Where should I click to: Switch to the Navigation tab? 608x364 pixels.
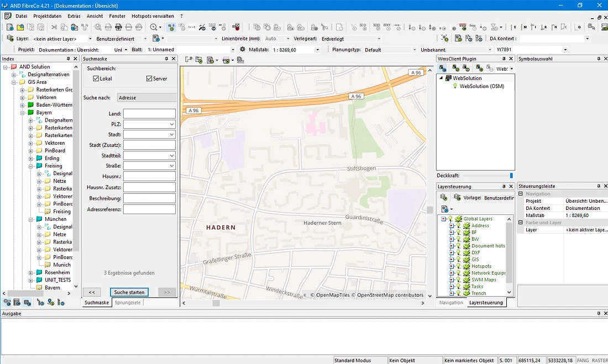[451, 302]
